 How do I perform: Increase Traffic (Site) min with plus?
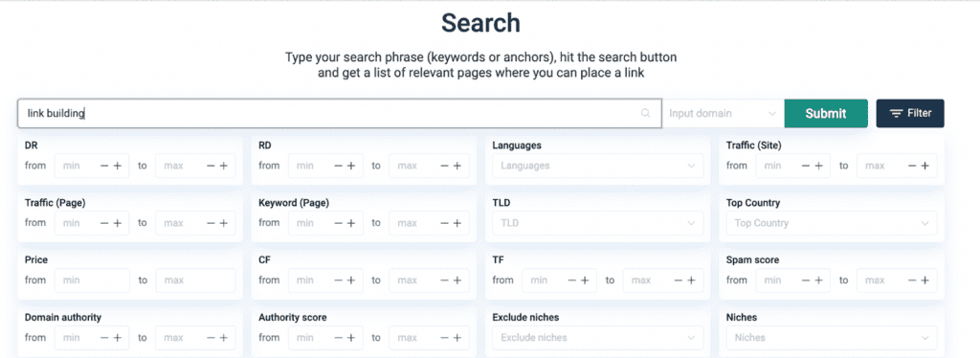pyautogui.click(x=818, y=166)
